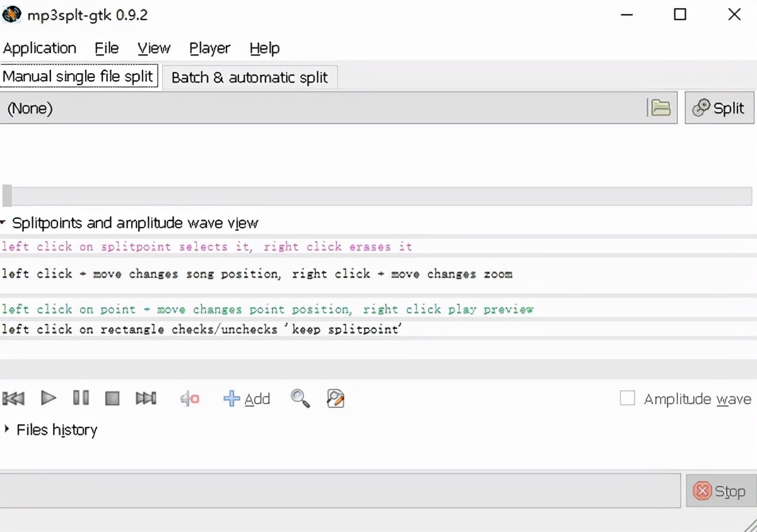
Task: Enable the Amplitude wave checkbox
Action: [x=627, y=398]
